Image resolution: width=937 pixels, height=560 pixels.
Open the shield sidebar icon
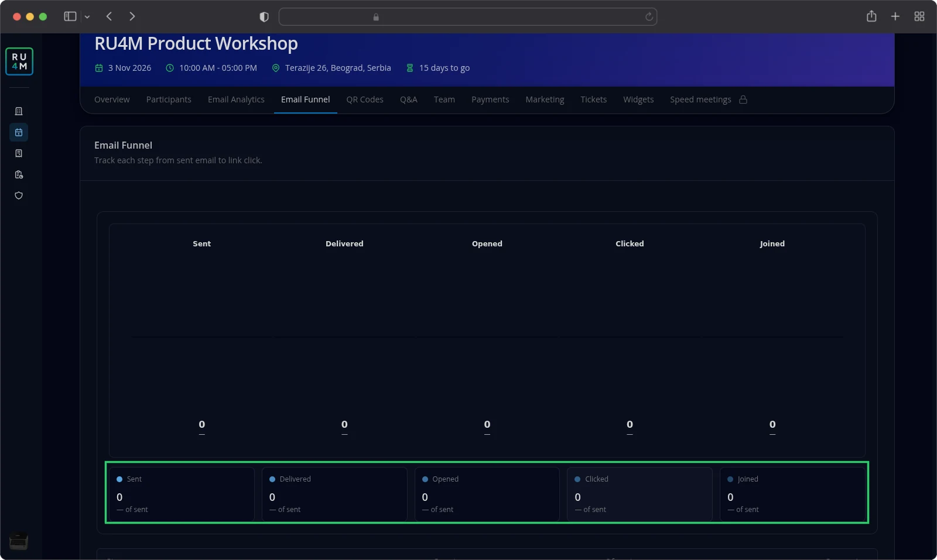(x=19, y=195)
